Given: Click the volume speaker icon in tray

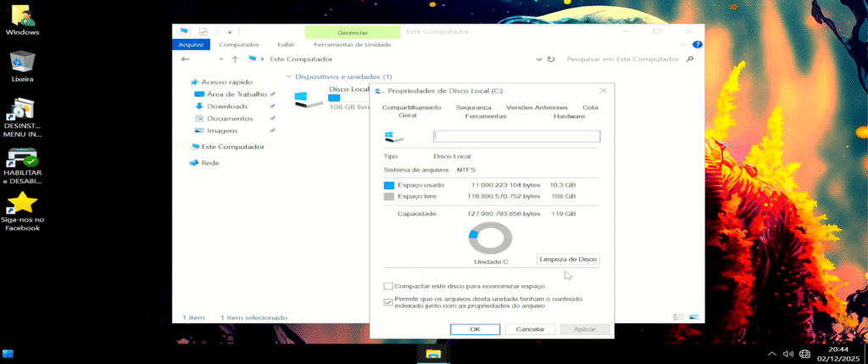Looking at the screenshot, I should pyautogui.click(x=787, y=354).
